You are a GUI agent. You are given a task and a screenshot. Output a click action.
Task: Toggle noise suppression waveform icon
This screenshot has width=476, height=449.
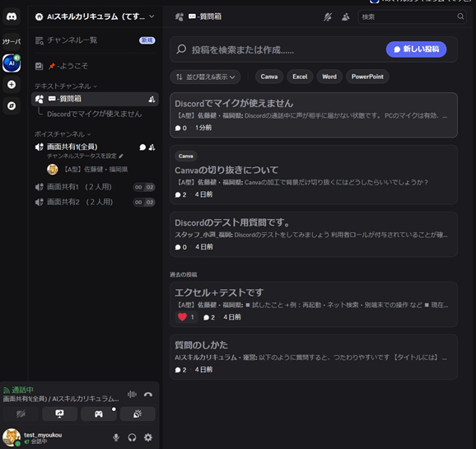(132, 395)
